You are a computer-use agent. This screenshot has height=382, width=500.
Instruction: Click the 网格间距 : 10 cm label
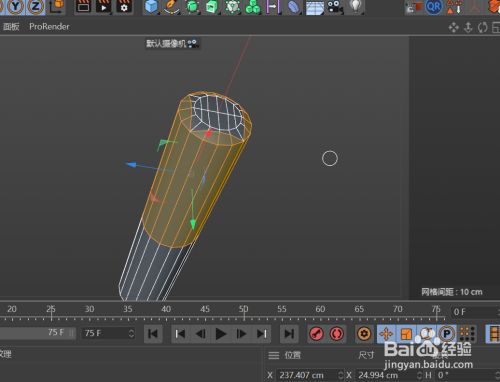coord(452,292)
